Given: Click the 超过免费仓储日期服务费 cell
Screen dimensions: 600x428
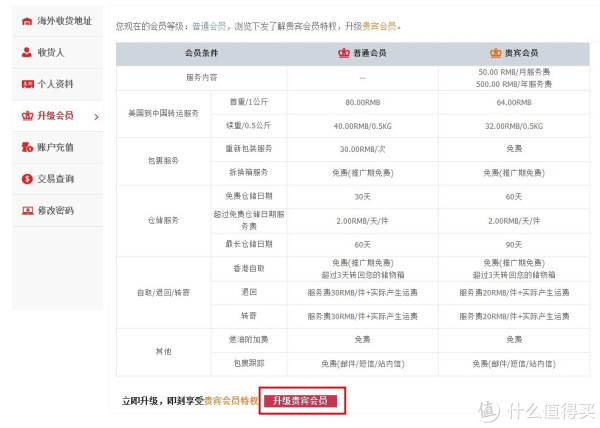Looking at the screenshot, I should pyautogui.click(x=249, y=220).
